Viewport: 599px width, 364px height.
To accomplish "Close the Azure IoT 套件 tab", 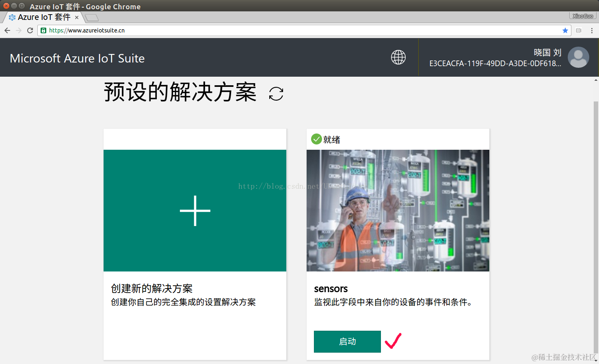I will [77, 17].
